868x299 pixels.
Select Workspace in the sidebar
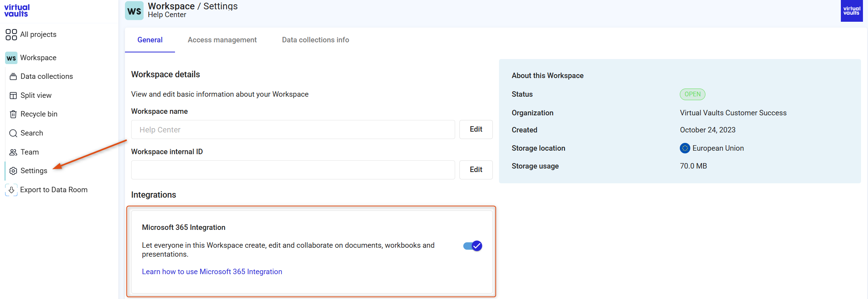pyautogui.click(x=38, y=58)
